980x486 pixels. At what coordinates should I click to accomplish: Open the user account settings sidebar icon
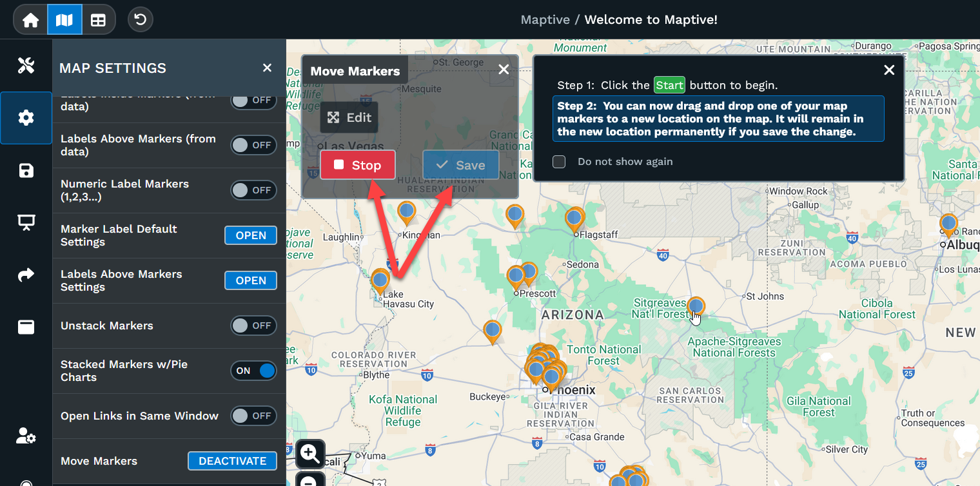26,436
